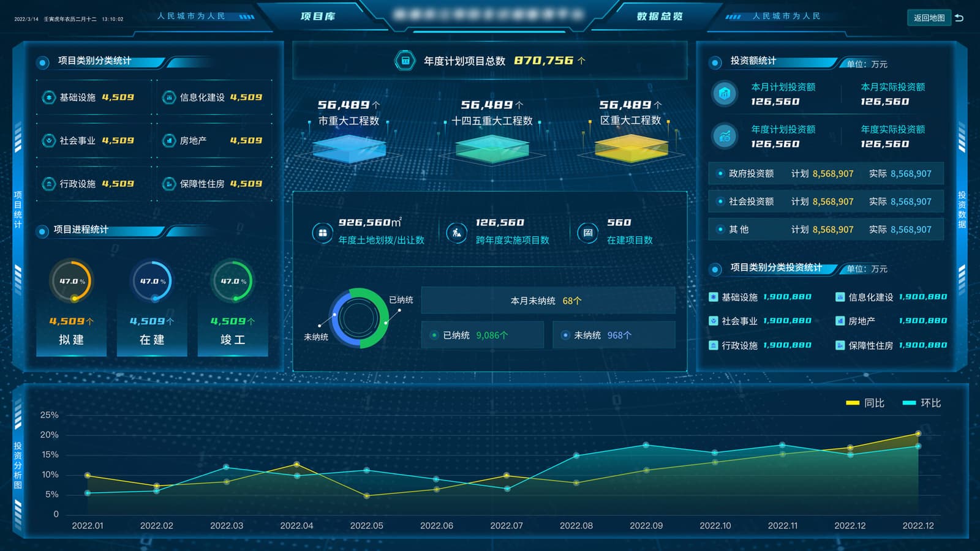Click the 保障性住房 icon in 项目类别分类投资统计
Viewport: 980px width, 551px height.
(840, 345)
